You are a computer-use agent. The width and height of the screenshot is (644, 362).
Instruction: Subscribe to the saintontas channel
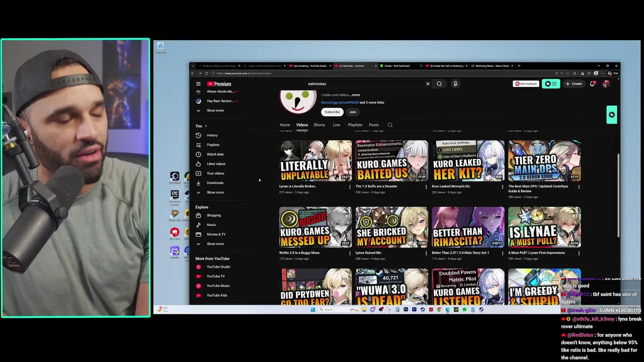tap(332, 112)
